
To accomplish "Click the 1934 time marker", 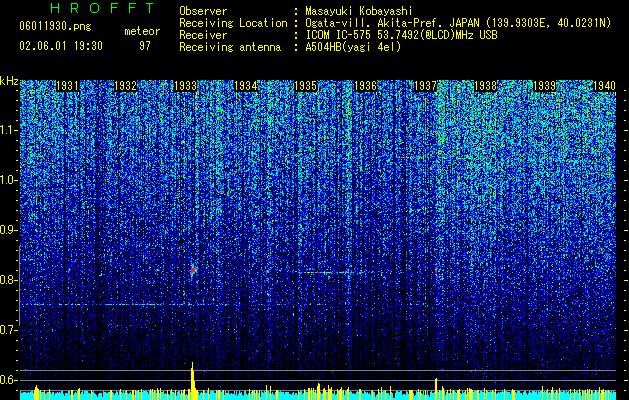I will tap(246, 86).
